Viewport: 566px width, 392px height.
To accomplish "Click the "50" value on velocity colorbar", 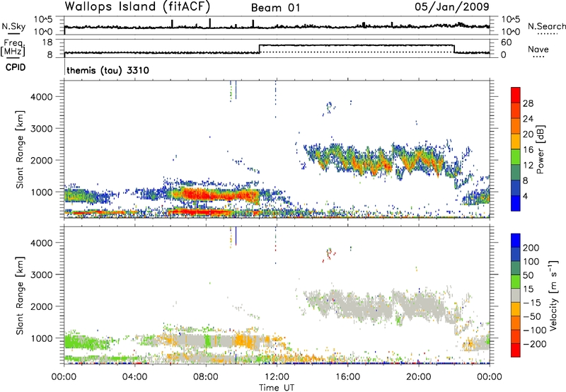I will (x=528, y=275).
